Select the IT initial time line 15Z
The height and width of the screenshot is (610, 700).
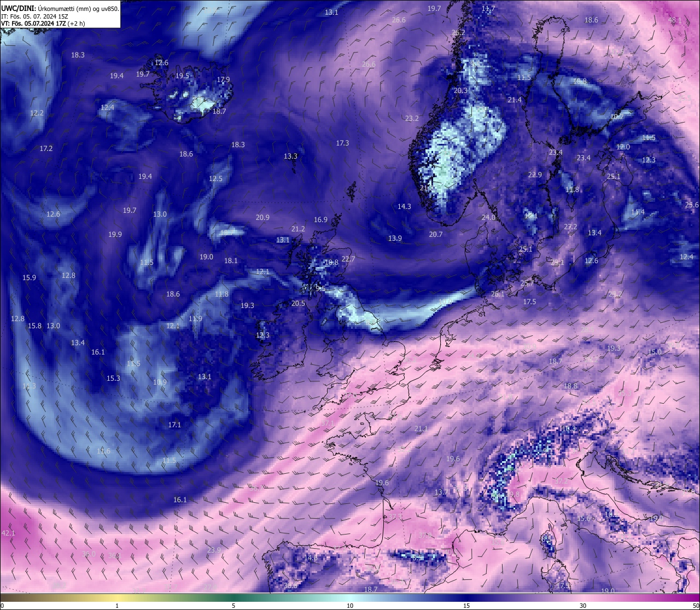click(35, 16)
